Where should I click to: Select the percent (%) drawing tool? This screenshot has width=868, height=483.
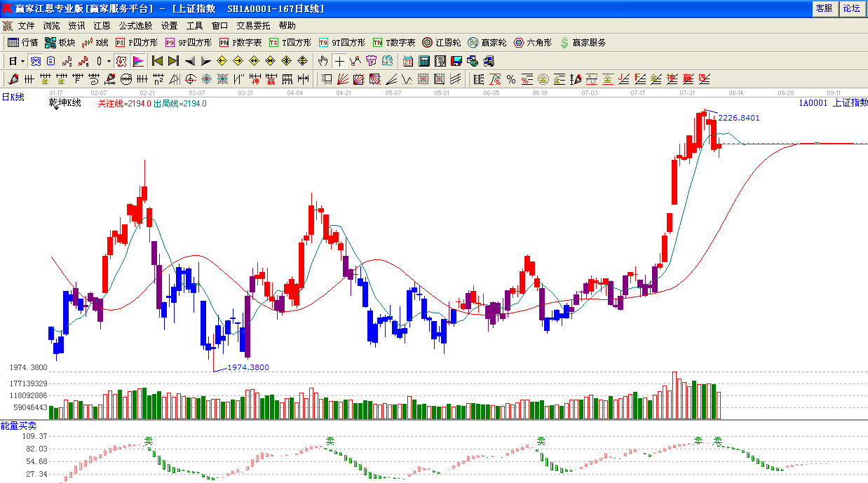[x=511, y=79]
